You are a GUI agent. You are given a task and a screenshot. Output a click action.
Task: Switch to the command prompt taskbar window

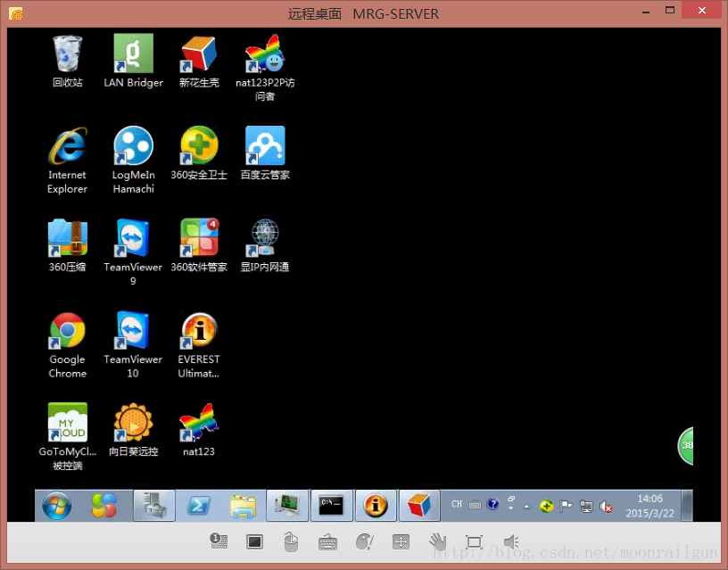click(332, 506)
